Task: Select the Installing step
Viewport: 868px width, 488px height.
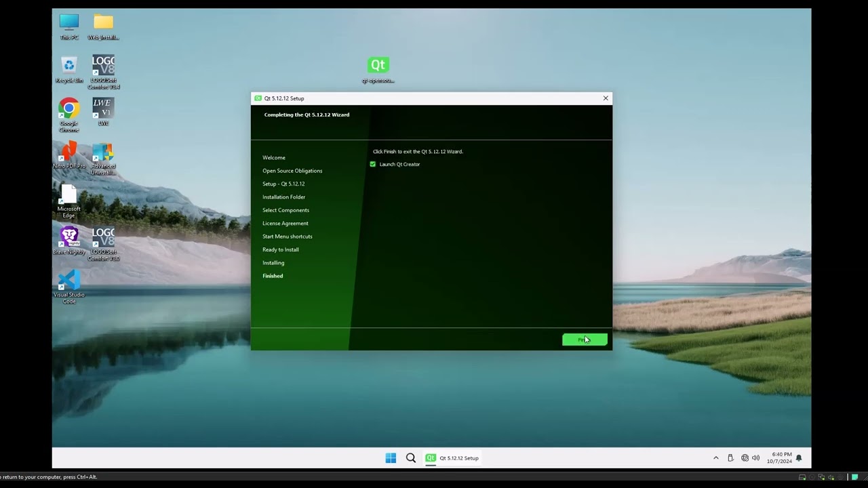Action: [273, 263]
